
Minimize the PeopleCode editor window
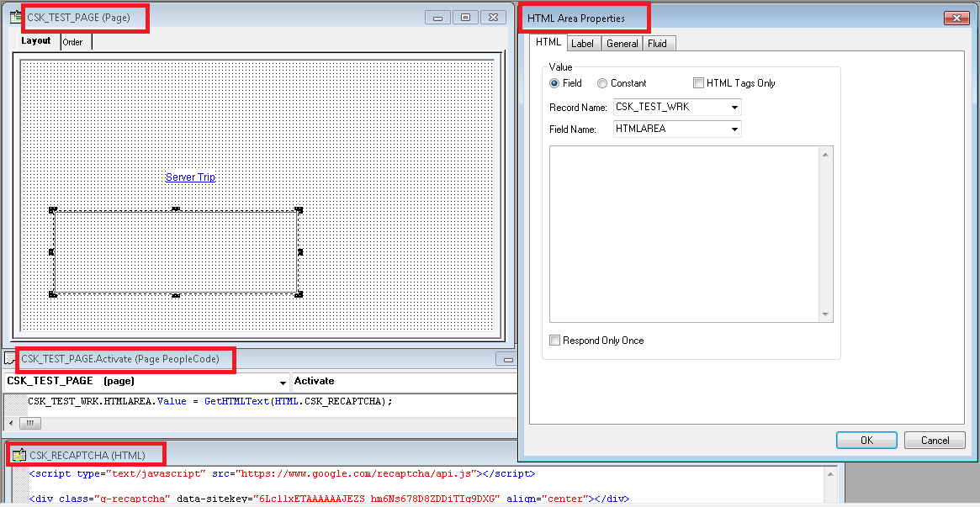pos(507,359)
